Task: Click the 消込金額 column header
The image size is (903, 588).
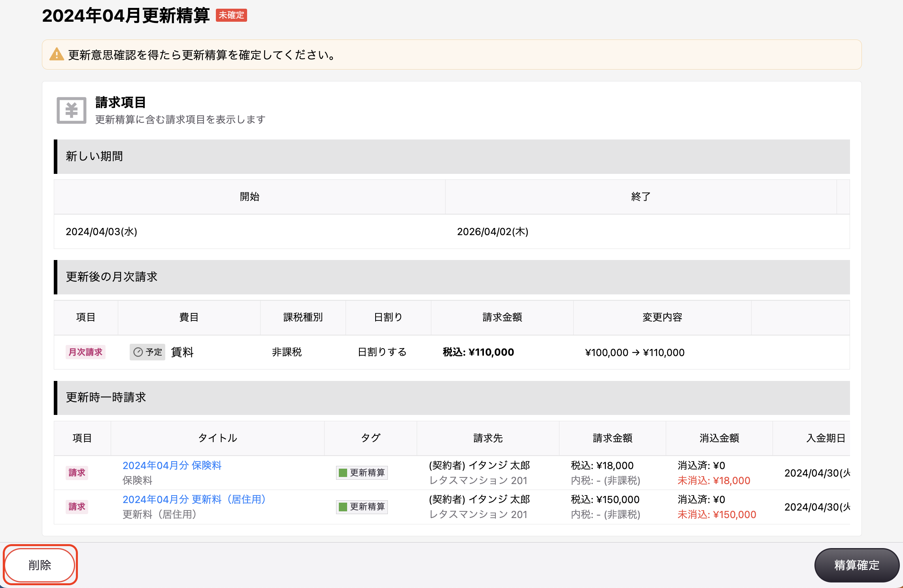Action: click(x=719, y=438)
